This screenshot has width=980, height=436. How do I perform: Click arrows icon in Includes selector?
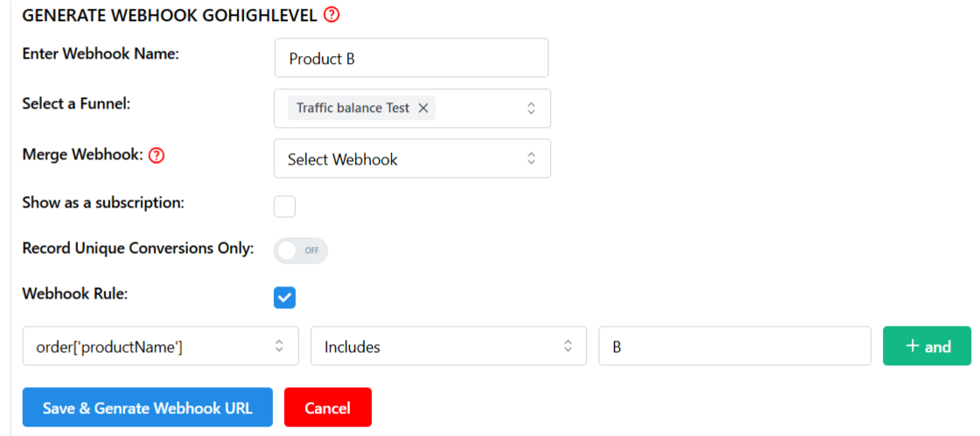click(x=568, y=345)
